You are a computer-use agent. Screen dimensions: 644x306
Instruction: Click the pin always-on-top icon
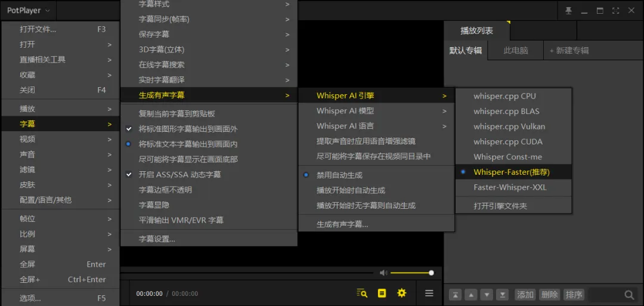point(568,11)
